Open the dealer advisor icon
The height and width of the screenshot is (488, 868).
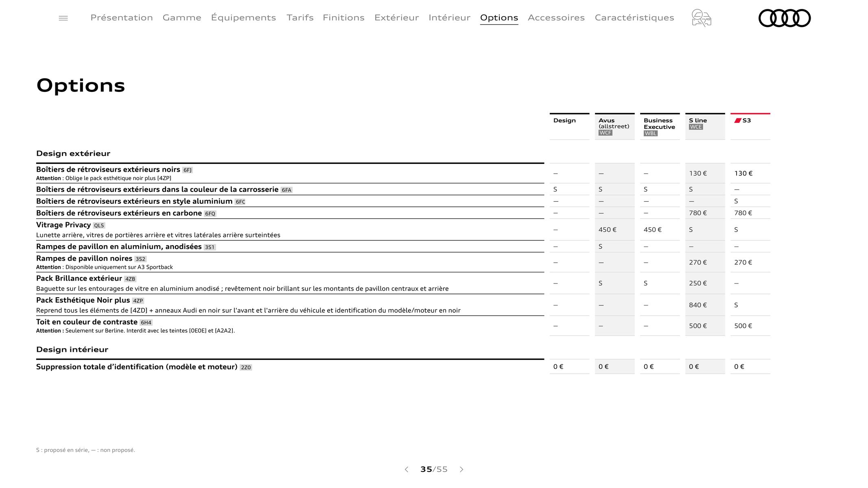coord(701,18)
